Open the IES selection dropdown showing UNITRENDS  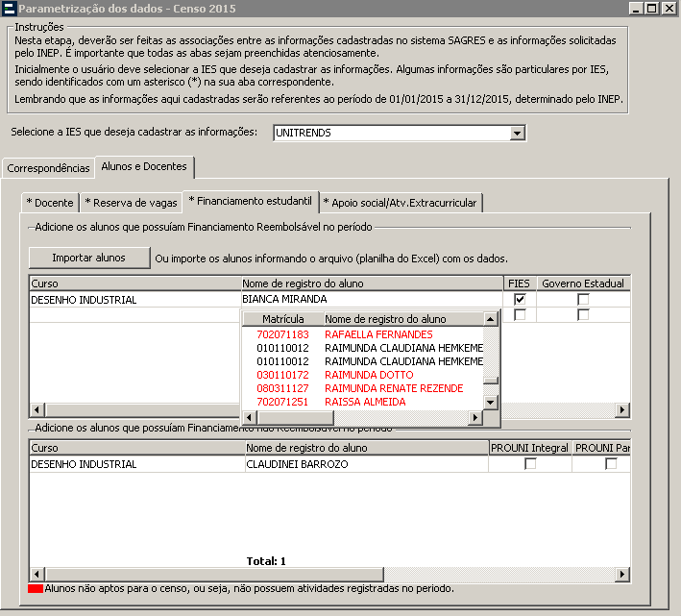518,134
